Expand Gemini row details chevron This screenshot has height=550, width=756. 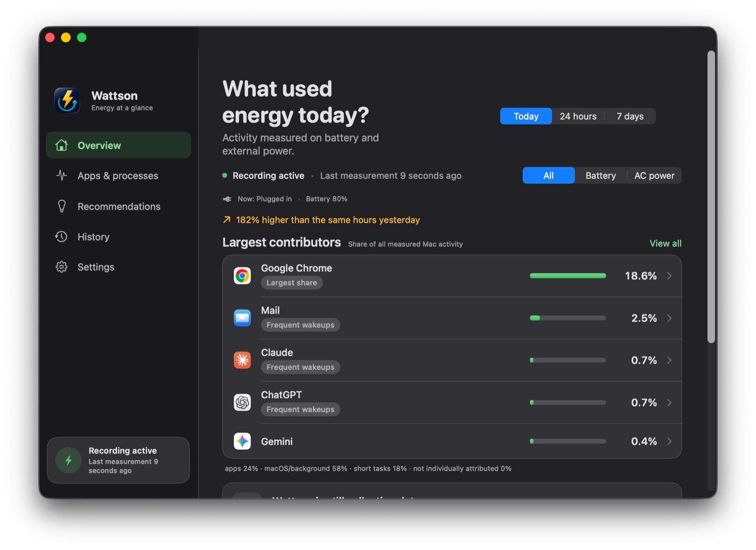(x=670, y=441)
